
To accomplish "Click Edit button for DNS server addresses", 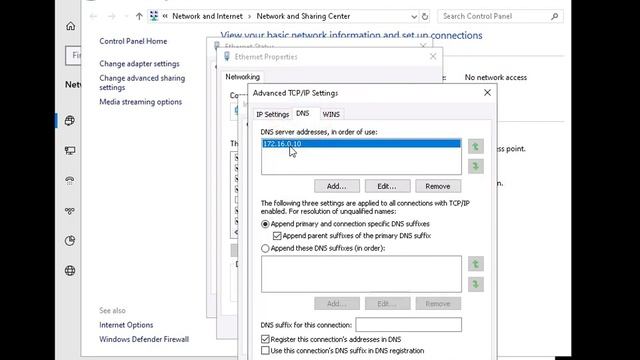I will tap(387, 186).
